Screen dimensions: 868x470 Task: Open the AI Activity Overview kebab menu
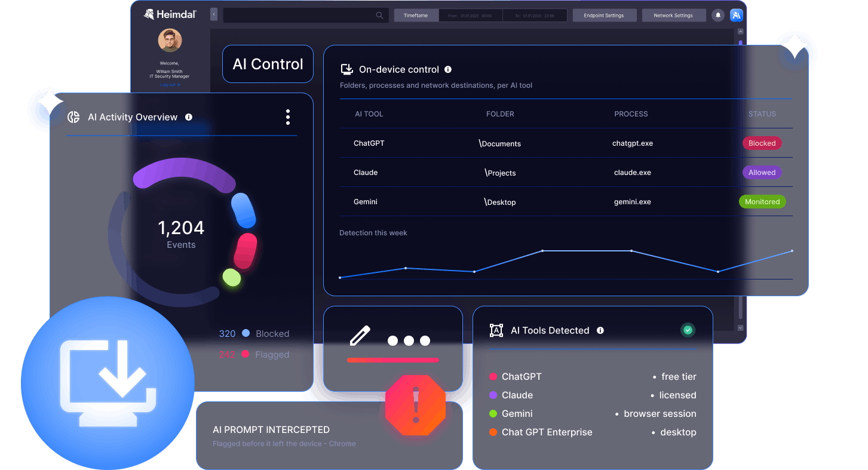coord(288,117)
